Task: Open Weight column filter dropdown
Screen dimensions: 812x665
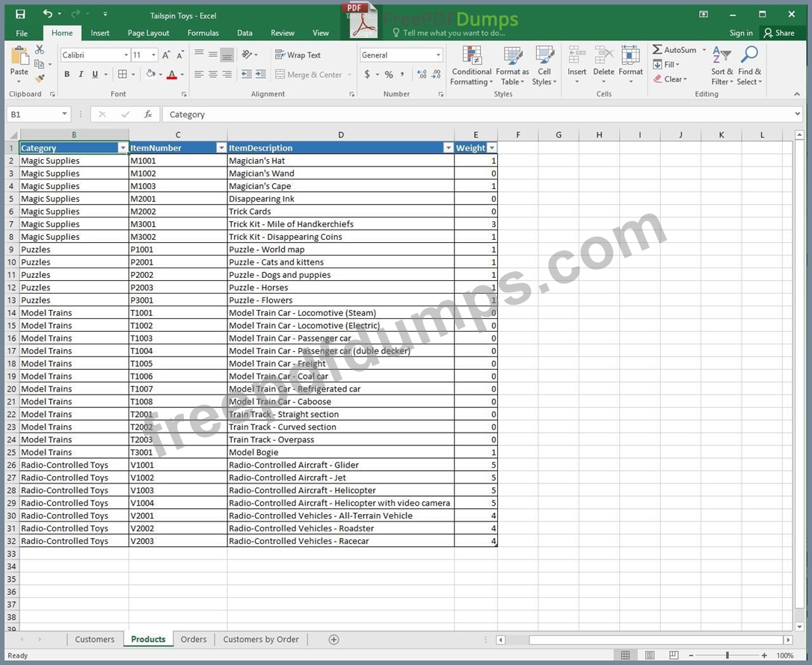Action: click(492, 148)
